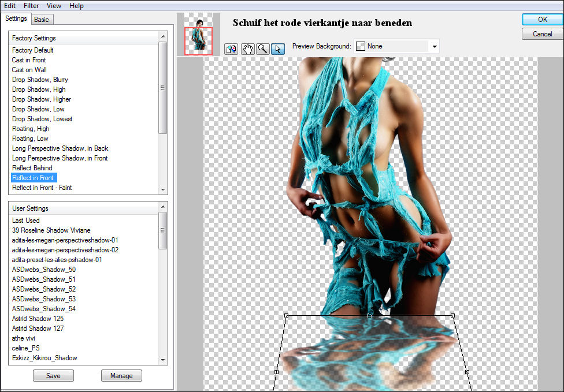Select athe vivi user setting
Viewport: 564px width, 392px height.
pyautogui.click(x=23, y=338)
